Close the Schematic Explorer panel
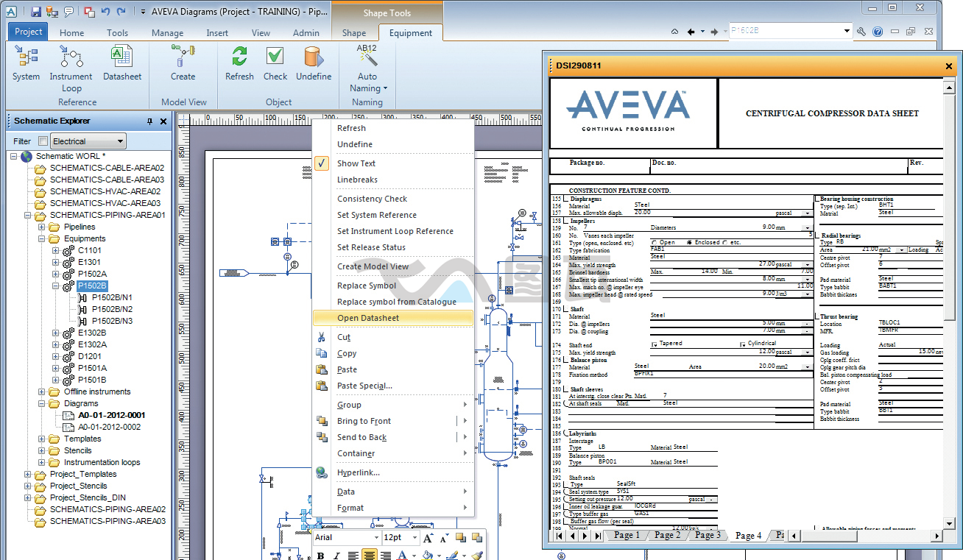 (163, 121)
